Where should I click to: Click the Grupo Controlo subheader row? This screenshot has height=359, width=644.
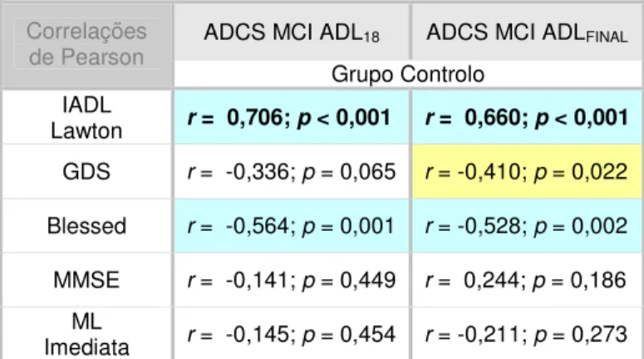[x=408, y=74]
